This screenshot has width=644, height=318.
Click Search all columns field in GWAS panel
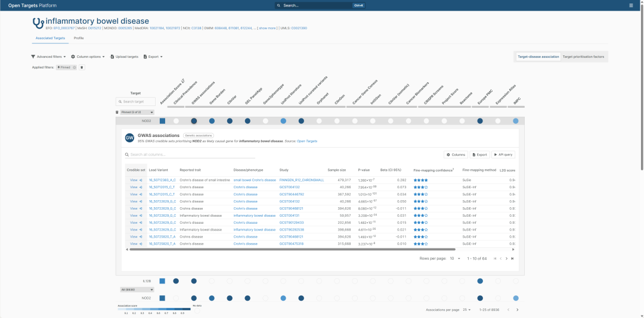click(x=190, y=155)
